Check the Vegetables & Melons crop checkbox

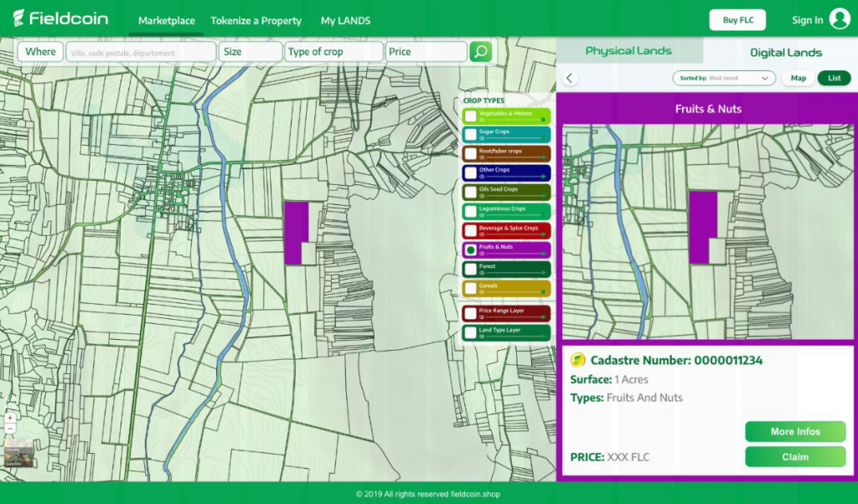[x=471, y=116]
